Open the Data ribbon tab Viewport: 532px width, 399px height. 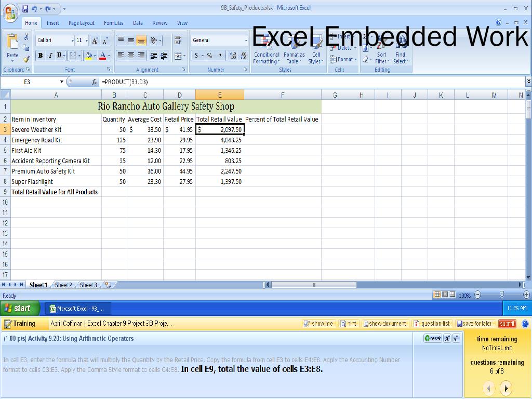pyautogui.click(x=138, y=23)
